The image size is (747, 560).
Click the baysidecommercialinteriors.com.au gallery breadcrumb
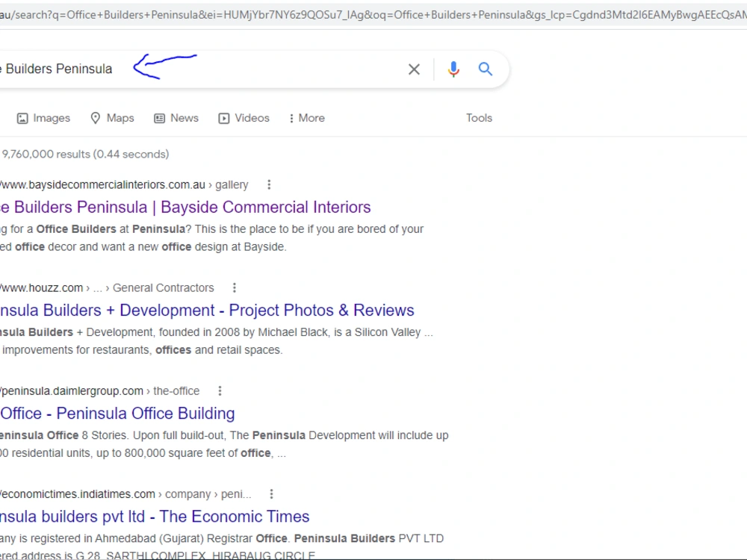[124, 184]
